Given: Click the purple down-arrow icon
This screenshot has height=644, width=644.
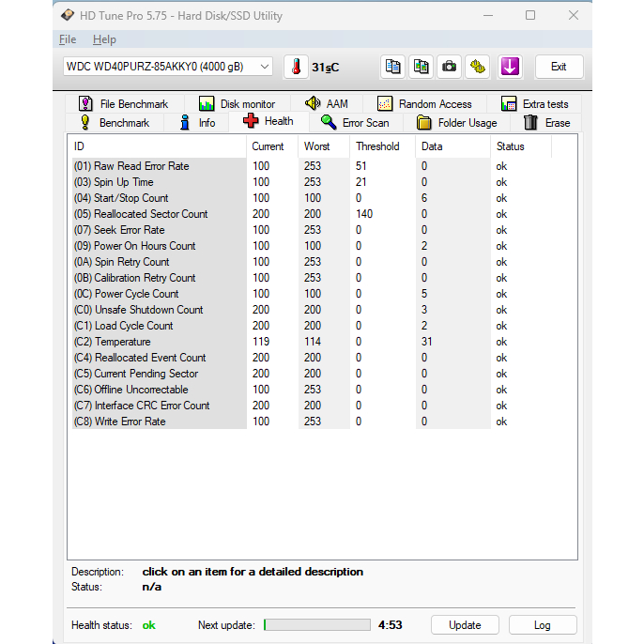Looking at the screenshot, I should [x=509, y=67].
